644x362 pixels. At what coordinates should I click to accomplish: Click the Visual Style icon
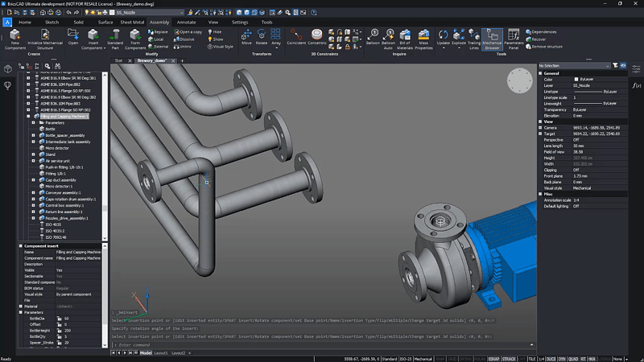pos(220,47)
